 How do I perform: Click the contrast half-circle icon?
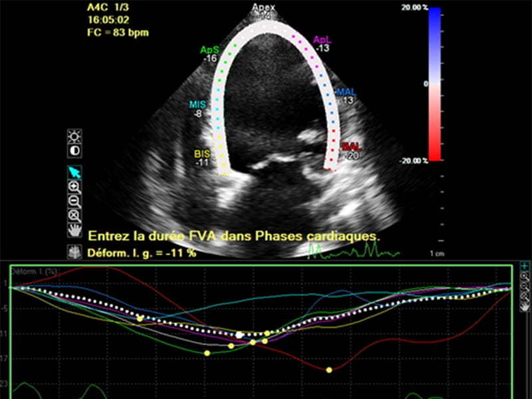tap(75, 151)
